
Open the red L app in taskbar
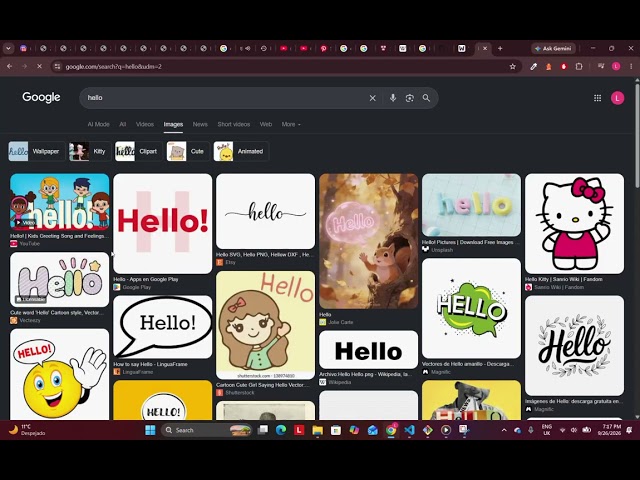click(299, 430)
